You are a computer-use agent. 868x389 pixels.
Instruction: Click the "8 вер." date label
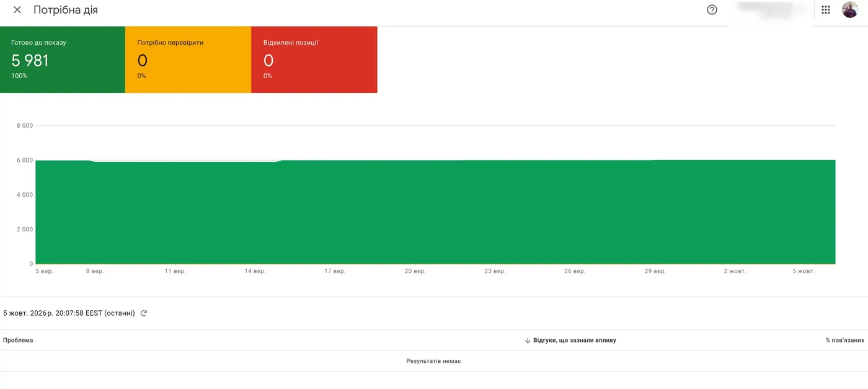(94, 271)
